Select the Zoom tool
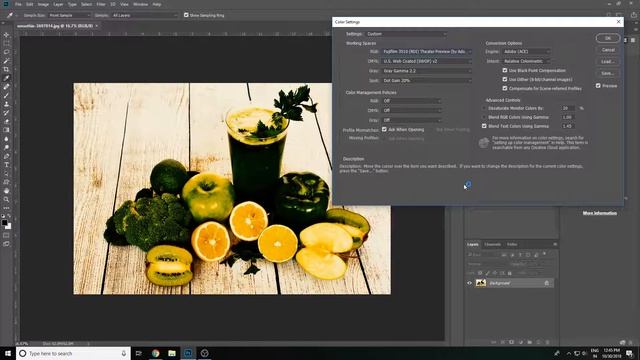 click(x=6, y=199)
